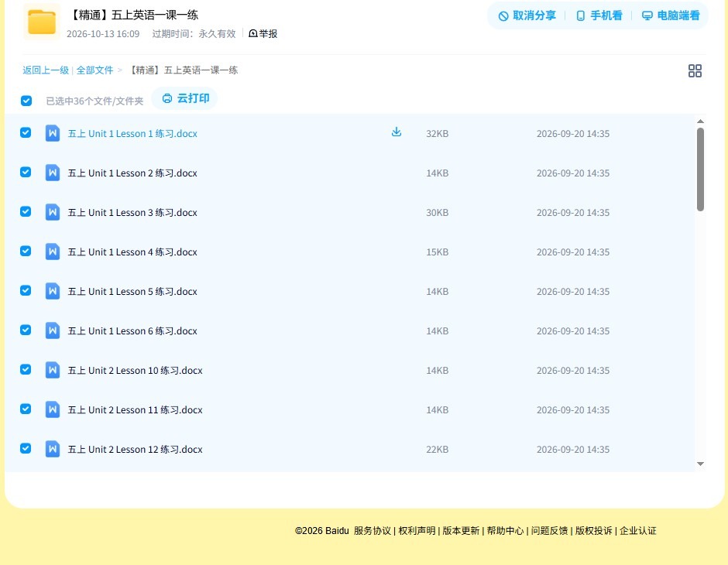Open 五上 Unit 1 Lesson 2 练习.docx
The height and width of the screenshot is (565, 728).
(x=132, y=173)
